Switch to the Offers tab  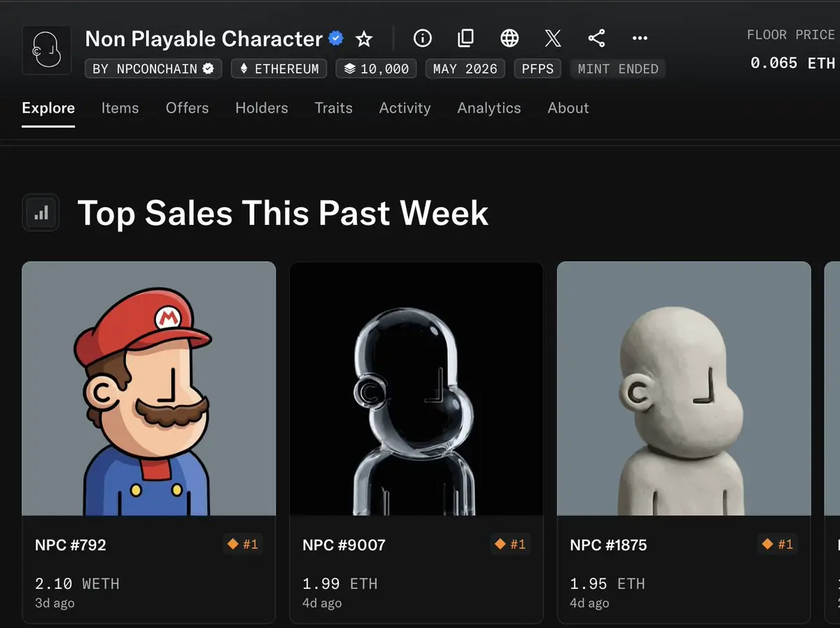187,108
